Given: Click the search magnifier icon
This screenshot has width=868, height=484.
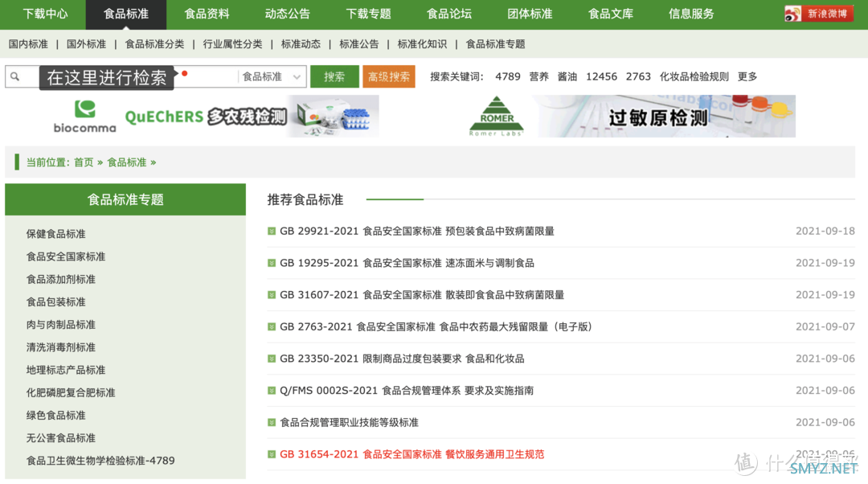Looking at the screenshot, I should (x=15, y=76).
